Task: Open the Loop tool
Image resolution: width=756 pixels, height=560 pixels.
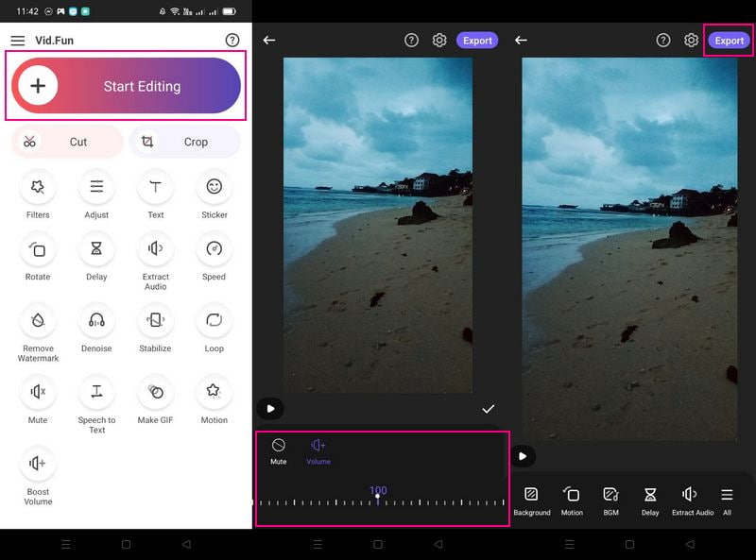Action: click(x=214, y=321)
